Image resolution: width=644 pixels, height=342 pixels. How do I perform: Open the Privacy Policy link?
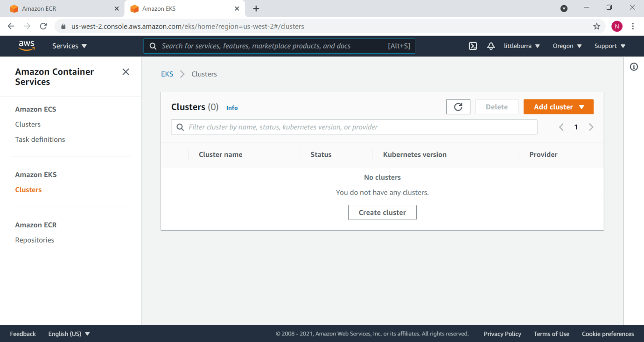503,334
